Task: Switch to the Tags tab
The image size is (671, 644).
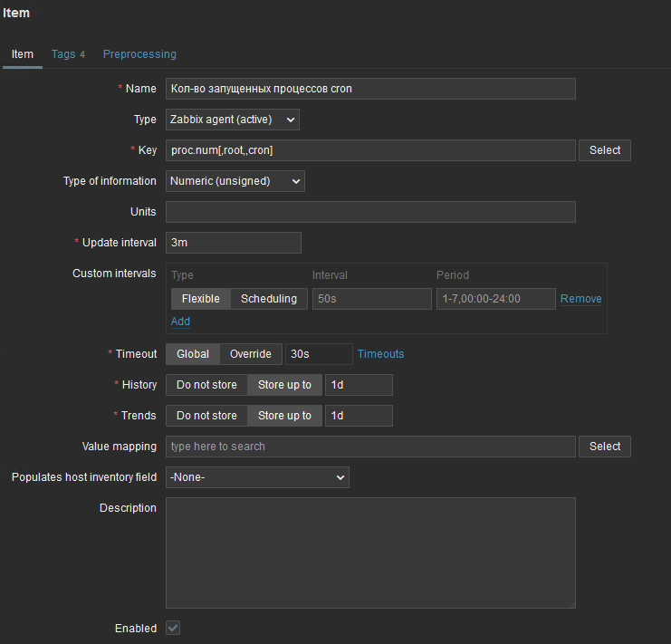Action: click(x=68, y=54)
